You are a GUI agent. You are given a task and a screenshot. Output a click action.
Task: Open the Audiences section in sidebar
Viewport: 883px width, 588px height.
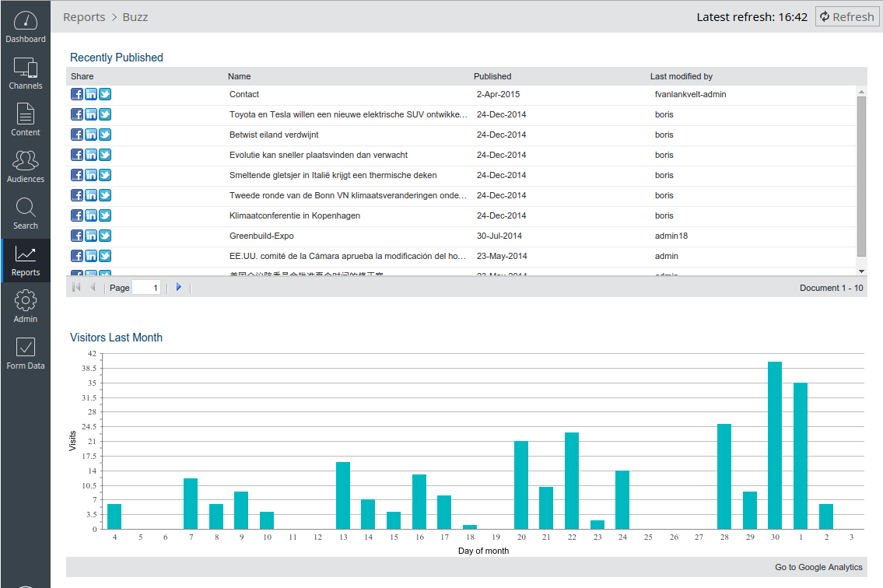(x=26, y=166)
